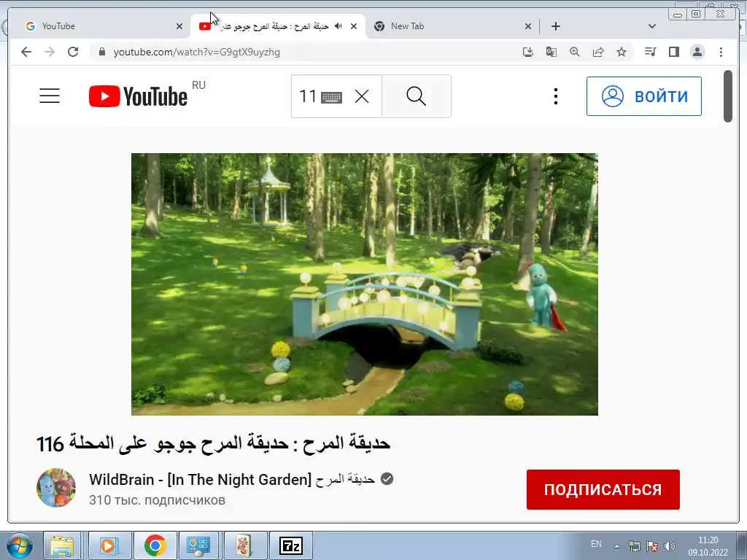Go forward in browser history
The image size is (747, 560).
pyautogui.click(x=50, y=52)
